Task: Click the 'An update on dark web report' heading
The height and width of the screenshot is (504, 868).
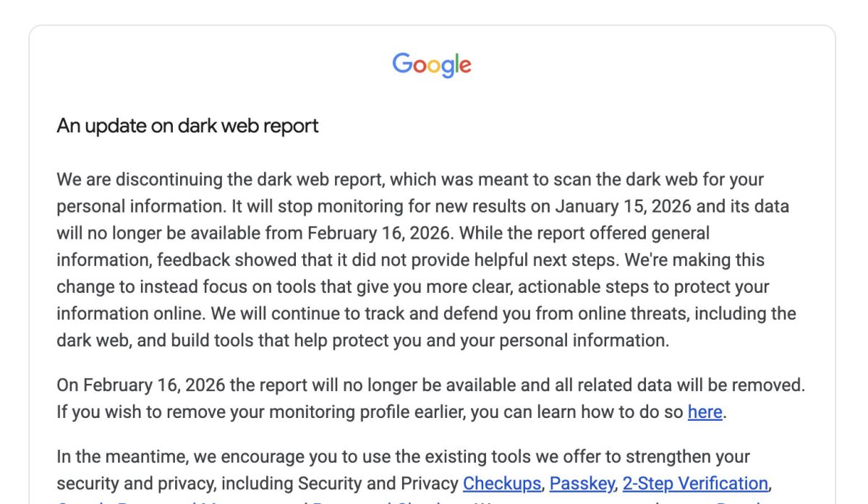Action: [187, 126]
